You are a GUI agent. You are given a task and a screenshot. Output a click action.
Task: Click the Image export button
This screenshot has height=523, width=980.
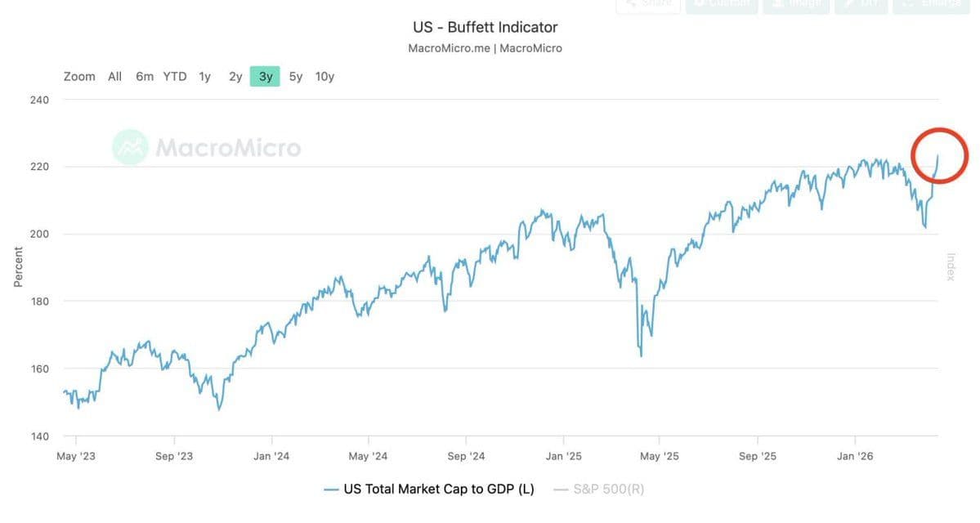(797, 4)
